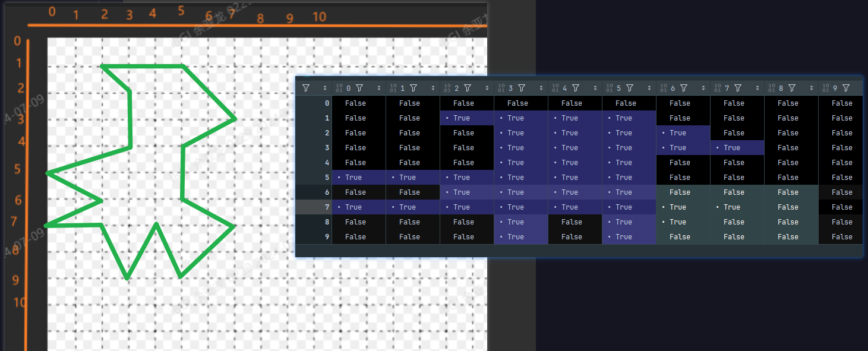The width and height of the screenshot is (868, 351).
Task: Select the True cell at row 5, column 1
Action: pyautogui.click(x=413, y=178)
